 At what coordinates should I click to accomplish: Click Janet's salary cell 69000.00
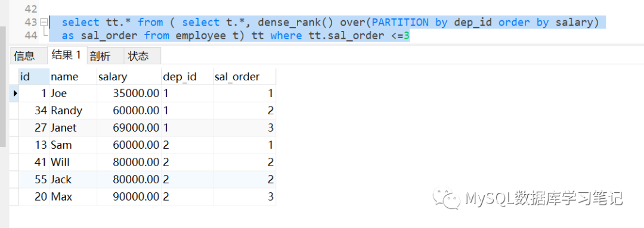point(129,128)
